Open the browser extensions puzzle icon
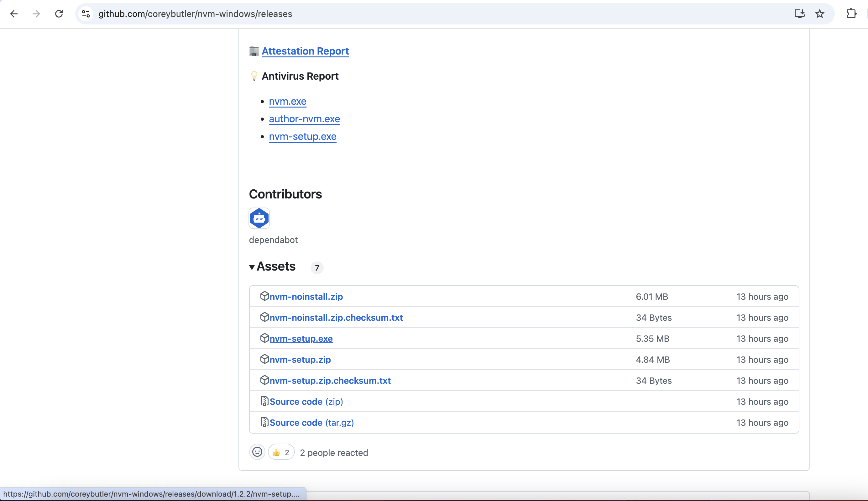Image resolution: width=868 pixels, height=501 pixels. [x=851, y=14]
